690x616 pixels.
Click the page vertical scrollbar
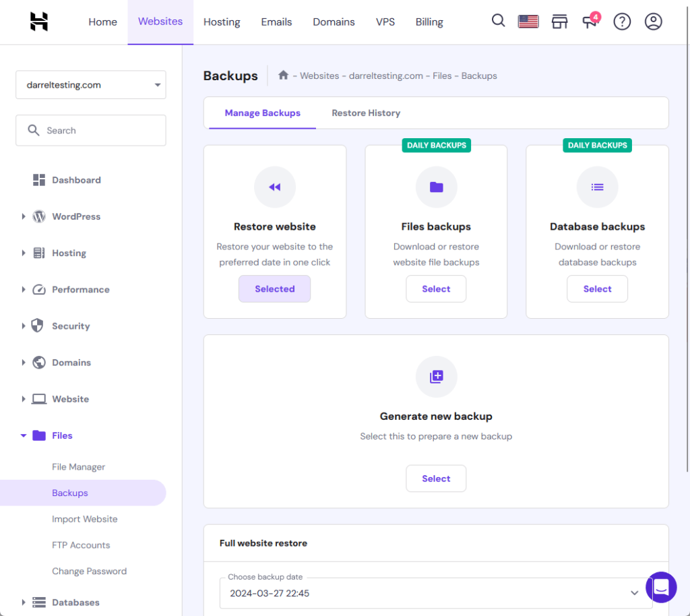click(687, 238)
